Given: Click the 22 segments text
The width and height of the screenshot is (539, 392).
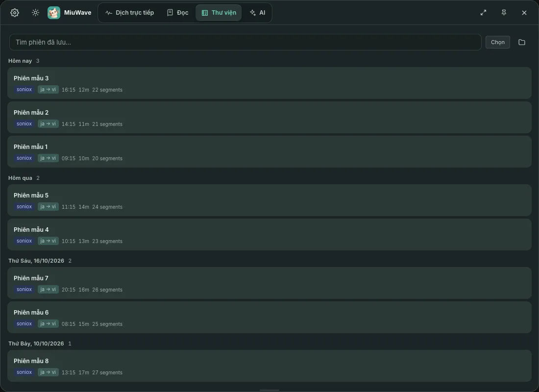Looking at the screenshot, I should tap(107, 90).
